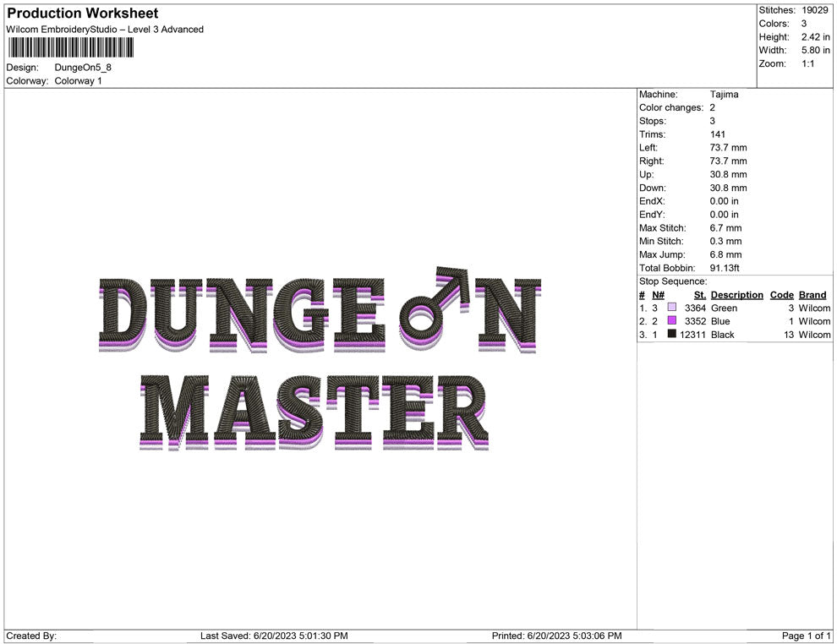The width and height of the screenshot is (837, 644).
Task: Click the St. column header
Action: point(699,294)
